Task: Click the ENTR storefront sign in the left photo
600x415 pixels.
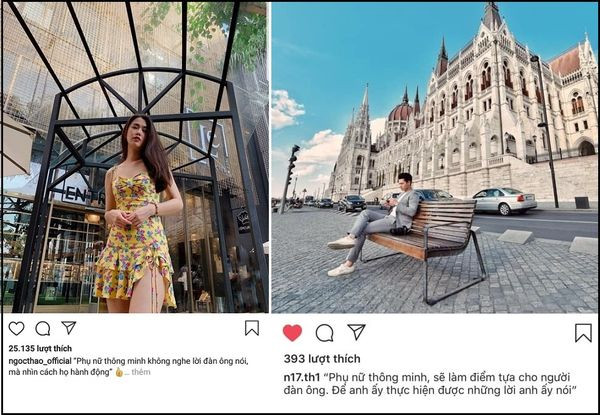Action: [x=77, y=194]
